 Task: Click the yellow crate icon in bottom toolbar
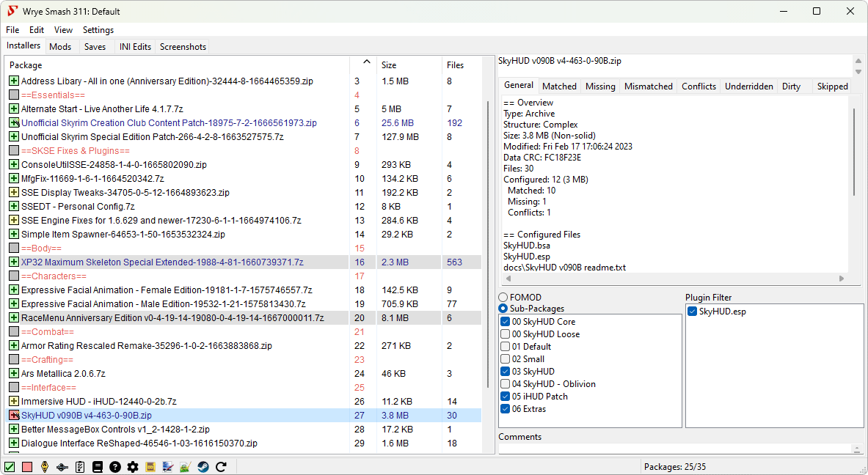(150, 467)
